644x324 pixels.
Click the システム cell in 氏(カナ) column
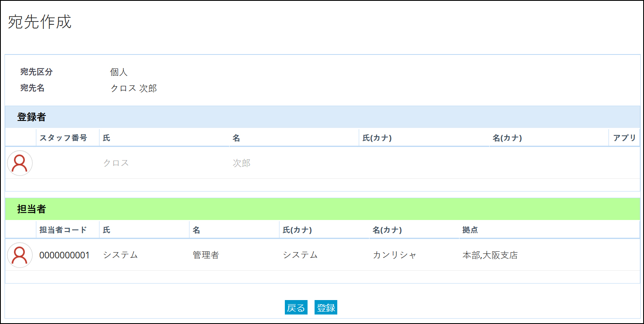300,255
